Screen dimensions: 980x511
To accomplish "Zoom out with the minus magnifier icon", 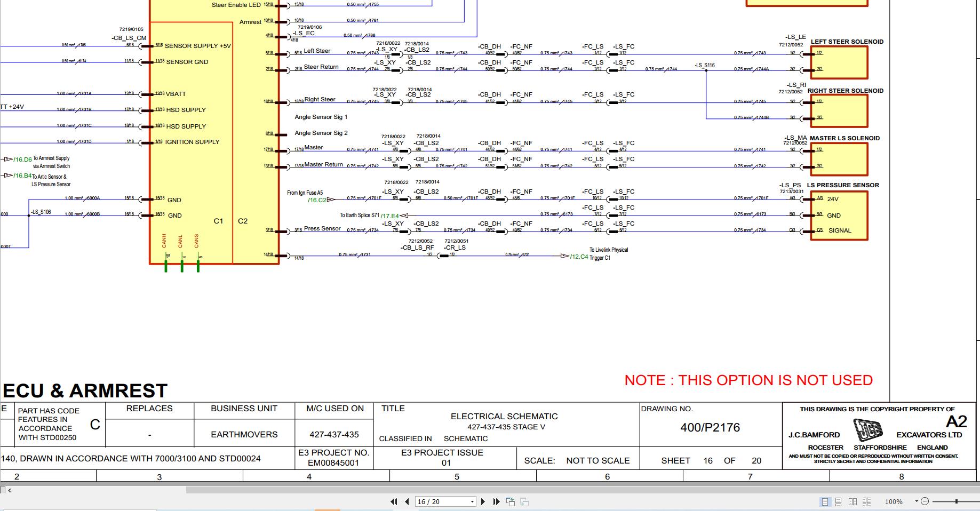I will pyautogui.click(x=924, y=501).
